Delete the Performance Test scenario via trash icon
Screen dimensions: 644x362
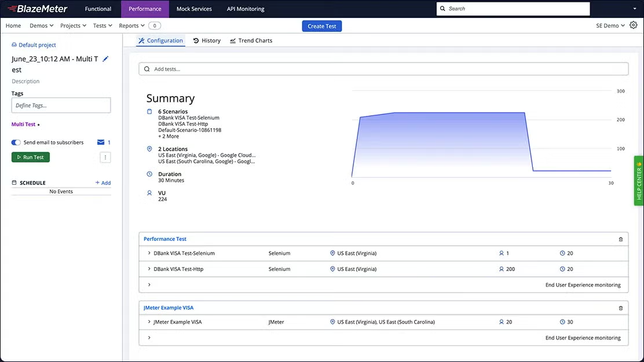click(x=620, y=239)
